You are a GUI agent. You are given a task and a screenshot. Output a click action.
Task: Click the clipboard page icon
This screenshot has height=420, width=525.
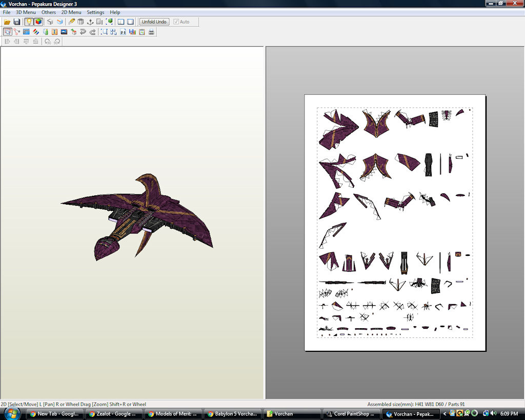(142, 32)
